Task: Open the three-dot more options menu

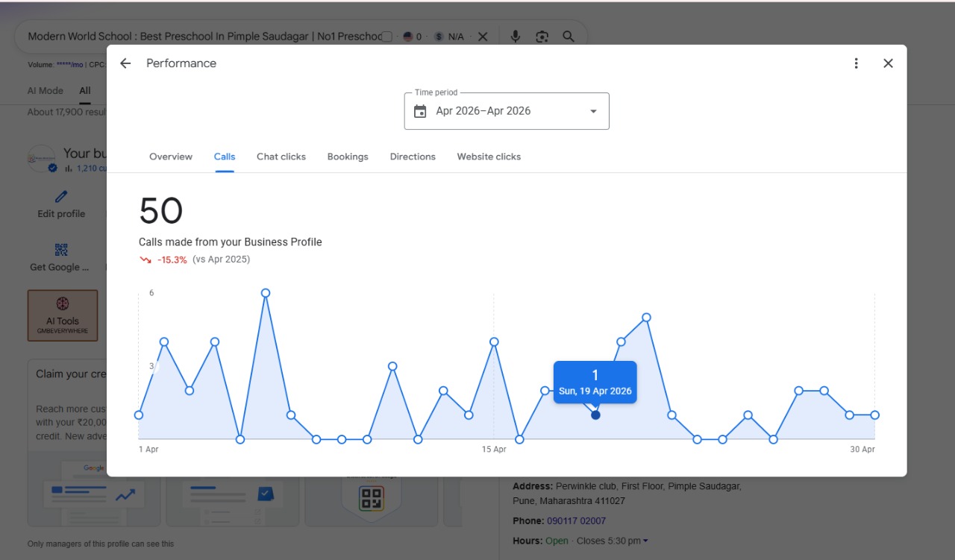Action: [x=857, y=63]
